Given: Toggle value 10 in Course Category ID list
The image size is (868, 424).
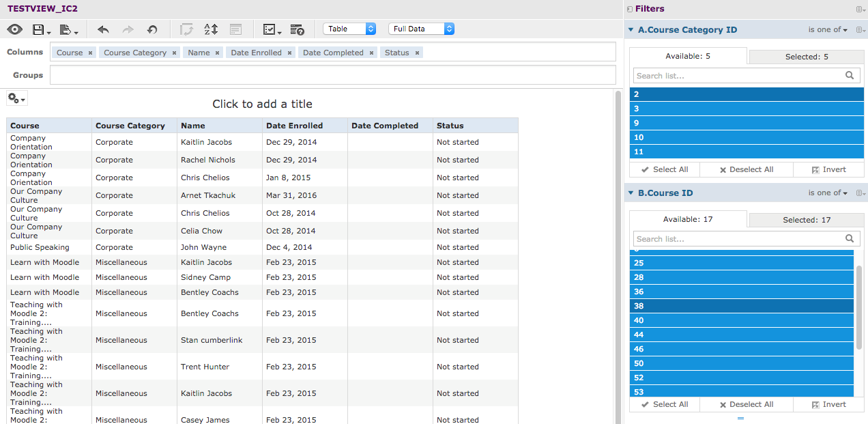Looking at the screenshot, I should [x=747, y=137].
